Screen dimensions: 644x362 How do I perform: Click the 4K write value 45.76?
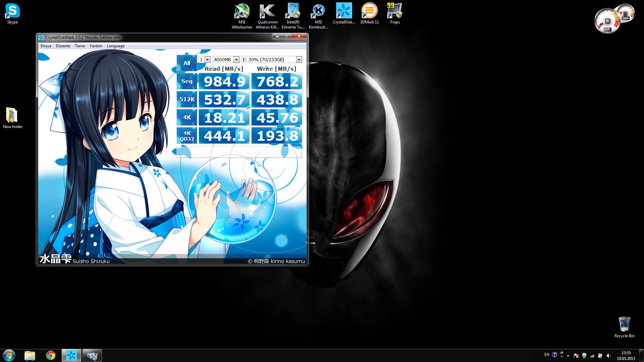[x=277, y=118]
